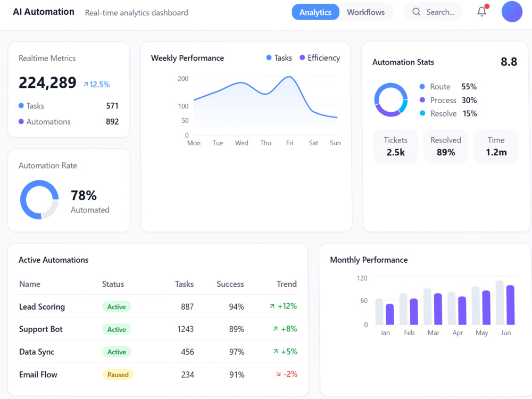Viewport: 532px width, 399px height.
Task: Click the Lead Scoring Active status badge
Action: click(117, 307)
